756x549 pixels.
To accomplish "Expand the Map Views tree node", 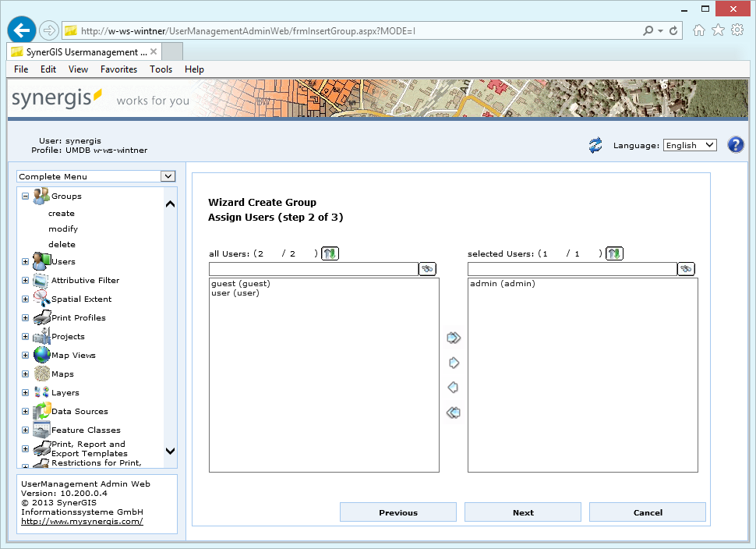I will tap(25, 356).
